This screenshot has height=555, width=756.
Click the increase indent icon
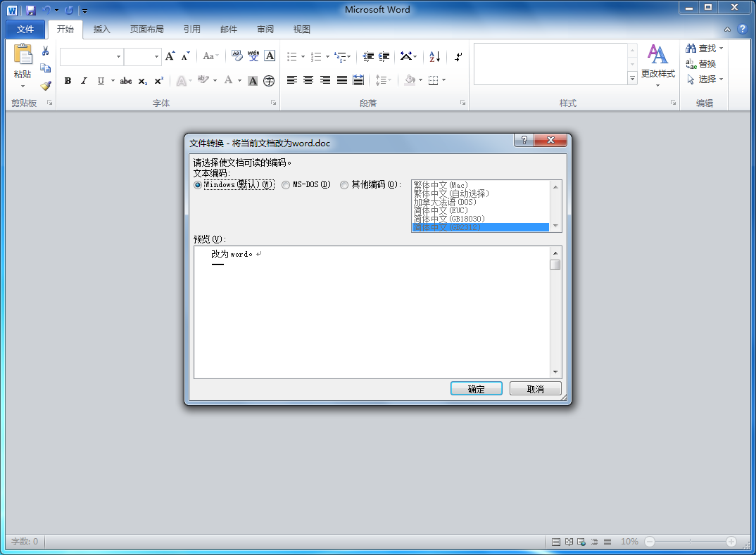[384, 56]
